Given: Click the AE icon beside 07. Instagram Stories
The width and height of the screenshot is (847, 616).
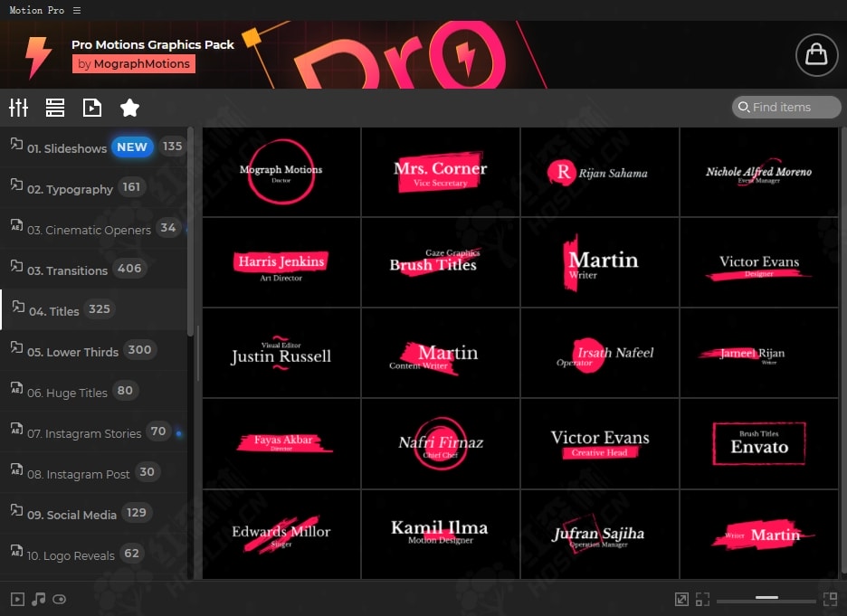Looking at the screenshot, I should point(16,429).
